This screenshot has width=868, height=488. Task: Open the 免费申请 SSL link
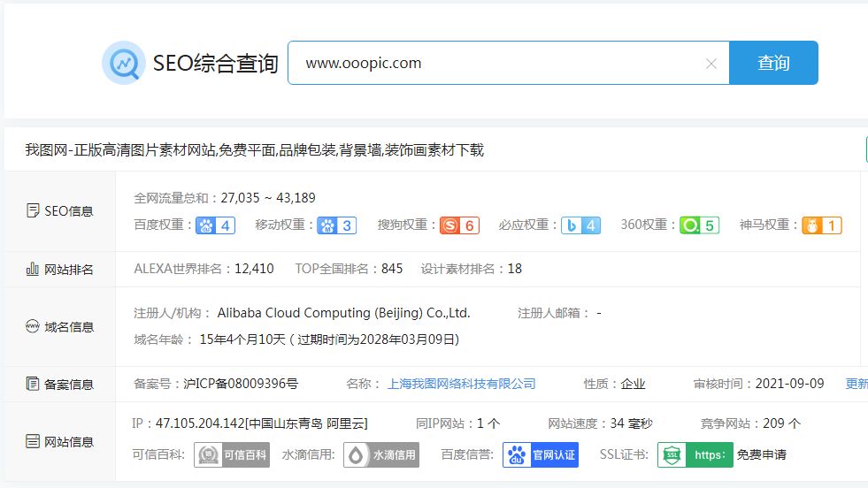click(762, 454)
